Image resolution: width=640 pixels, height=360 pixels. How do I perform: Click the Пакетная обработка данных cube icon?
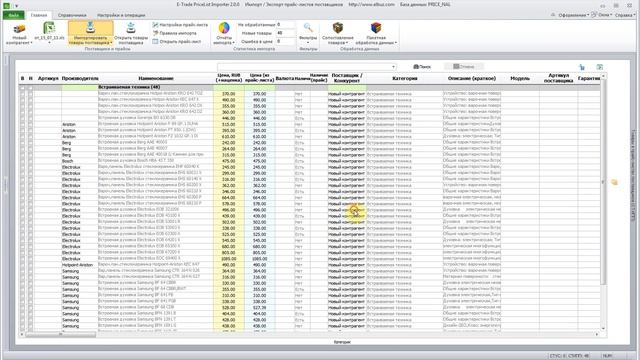click(x=376, y=28)
